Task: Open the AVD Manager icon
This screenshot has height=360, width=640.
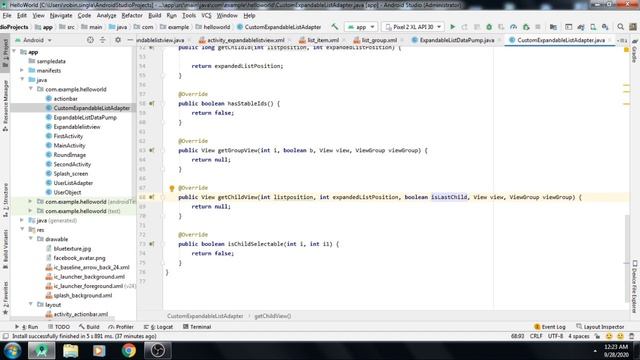Action: [593, 27]
